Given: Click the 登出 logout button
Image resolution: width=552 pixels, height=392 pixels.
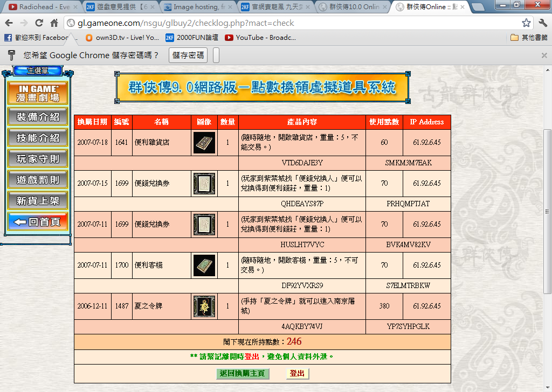Looking at the screenshot, I should [297, 374].
